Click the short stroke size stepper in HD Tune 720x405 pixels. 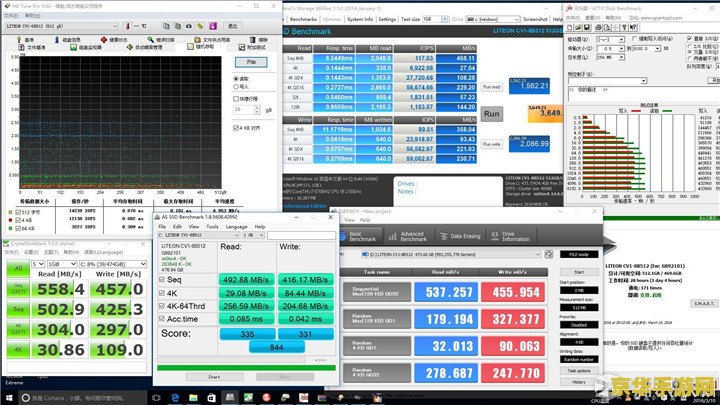tap(257, 110)
